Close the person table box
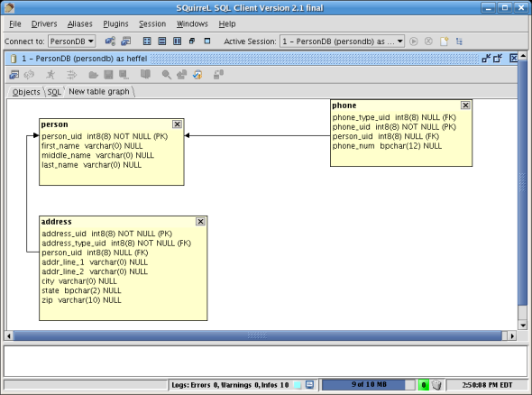Viewport: 532px width, 395px height. [177, 124]
